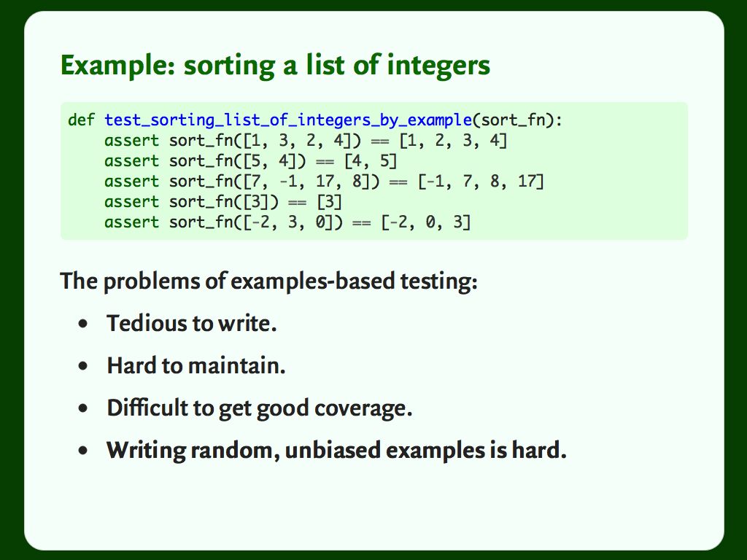Click the assert line sorting [3]

pos(223,202)
